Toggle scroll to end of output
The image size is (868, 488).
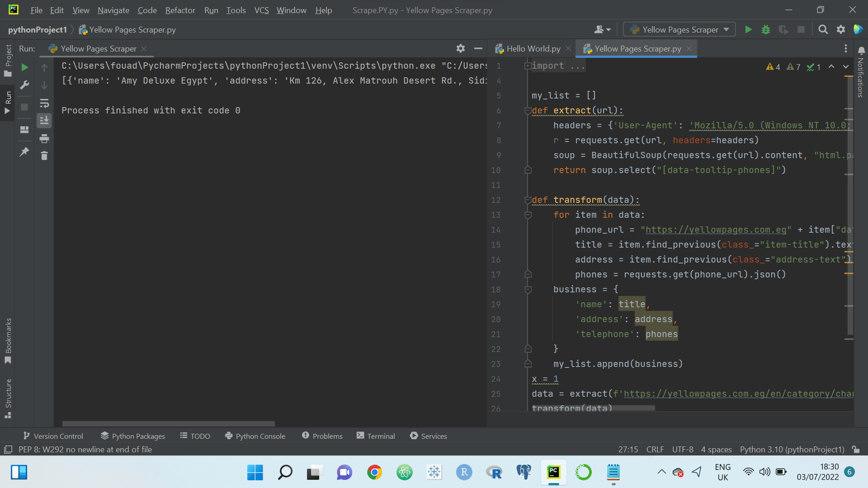point(44,121)
